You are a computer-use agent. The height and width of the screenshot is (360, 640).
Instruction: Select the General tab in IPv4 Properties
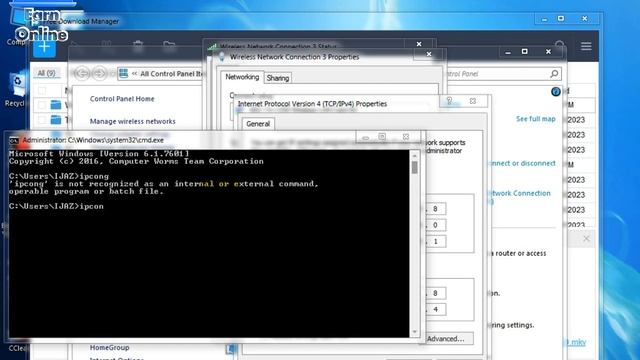pyautogui.click(x=258, y=124)
